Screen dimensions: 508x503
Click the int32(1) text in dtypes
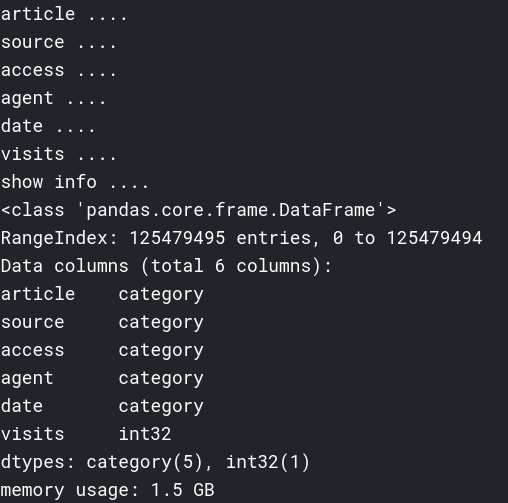(x=268, y=463)
